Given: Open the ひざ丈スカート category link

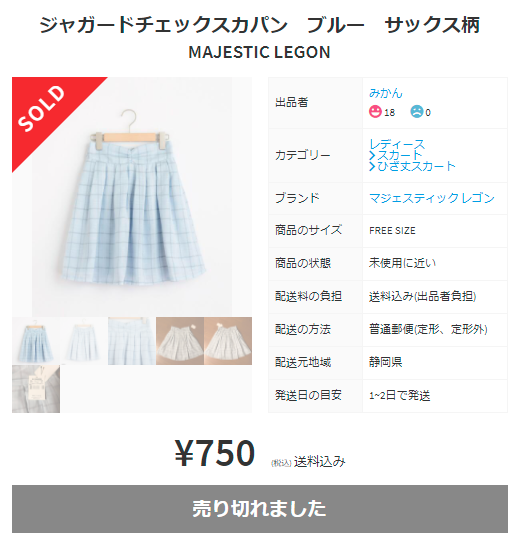Looking at the screenshot, I should click(416, 167).
